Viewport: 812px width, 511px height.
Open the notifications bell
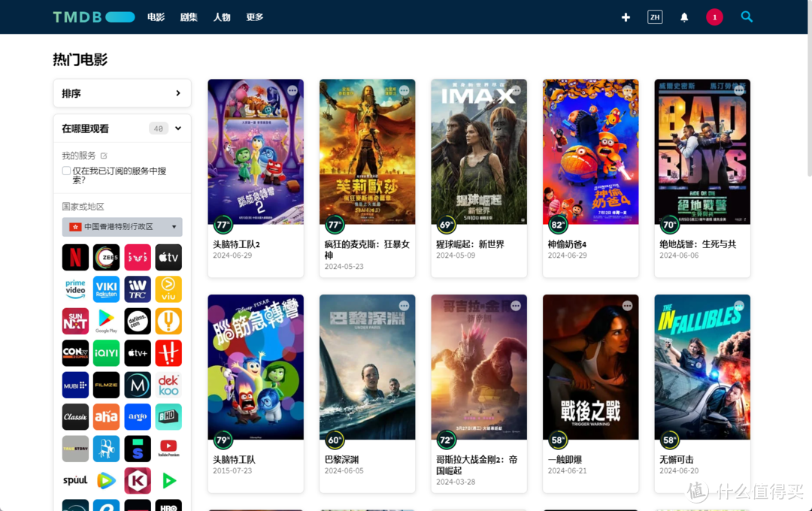pyautogui.click(x=684, y=17)
